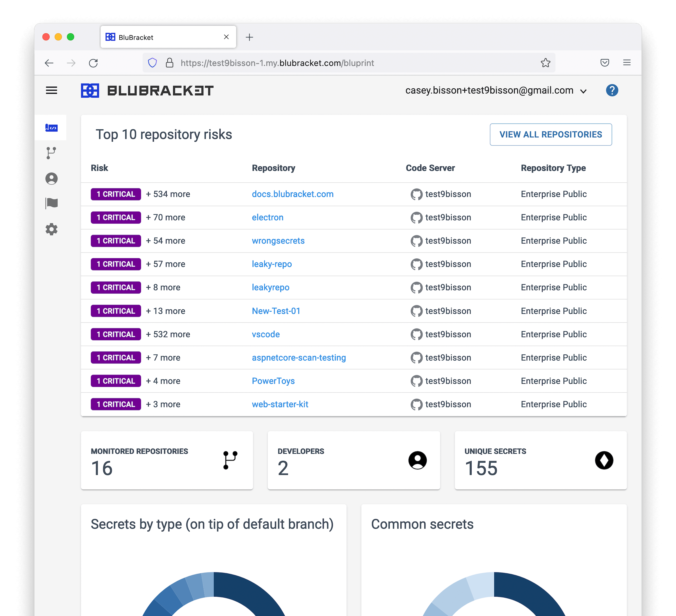The height and width of the screenshot is (616, 676).
Task: Click the Critical badge in the wrongsecrets row
Action: [116, 241]
